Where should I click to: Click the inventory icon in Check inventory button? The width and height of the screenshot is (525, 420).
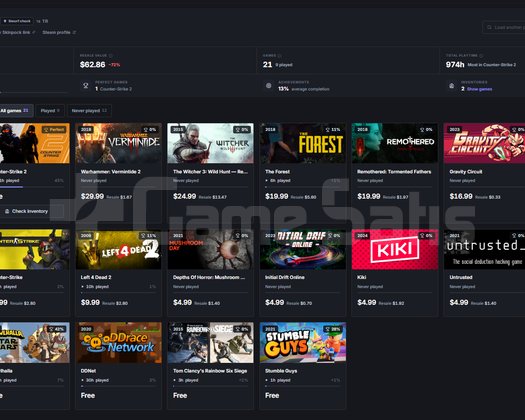7,211
